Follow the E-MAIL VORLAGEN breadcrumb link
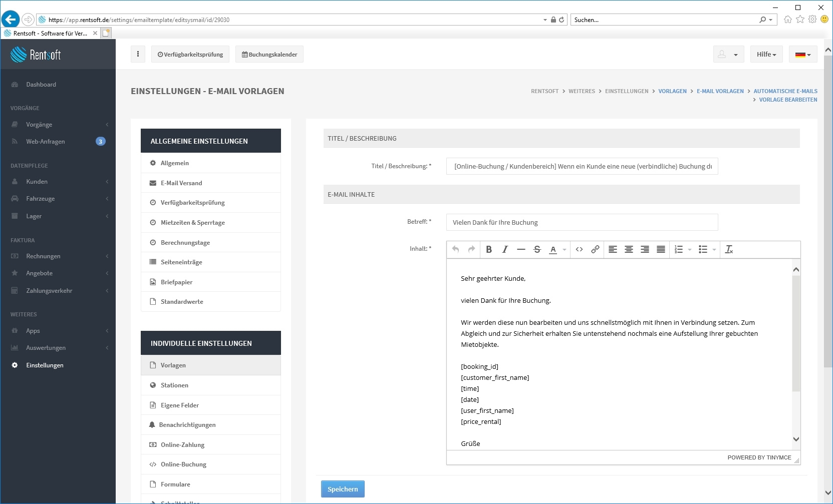833x504 pixels. (720, 91)
